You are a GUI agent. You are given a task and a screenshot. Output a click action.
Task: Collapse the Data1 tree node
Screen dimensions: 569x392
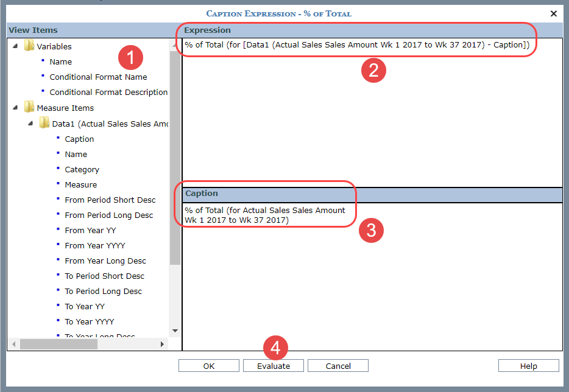pyautogui.click(x=30, y=124)
